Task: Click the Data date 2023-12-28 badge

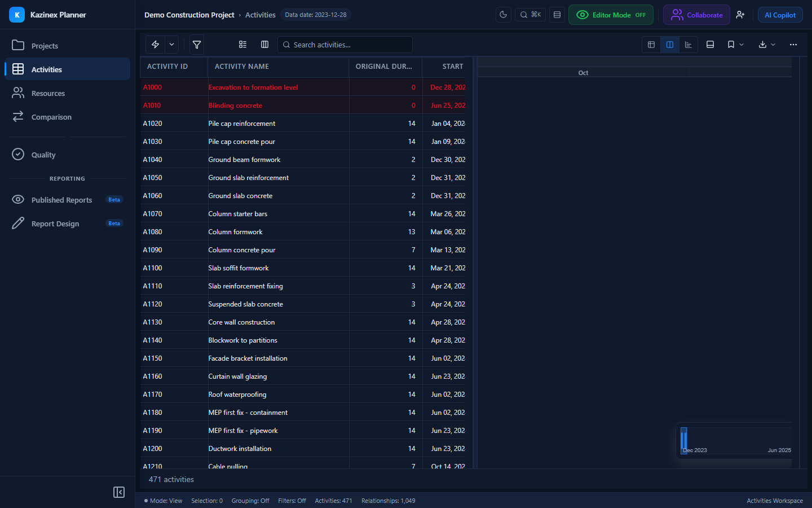Action: pos(316,15)
